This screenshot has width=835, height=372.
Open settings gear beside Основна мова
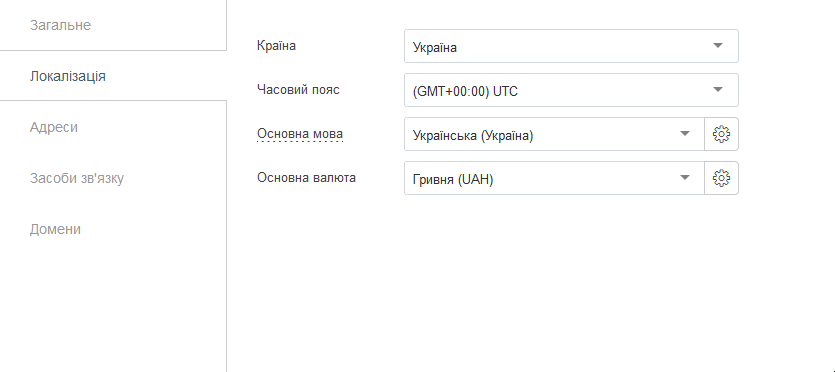721,134
